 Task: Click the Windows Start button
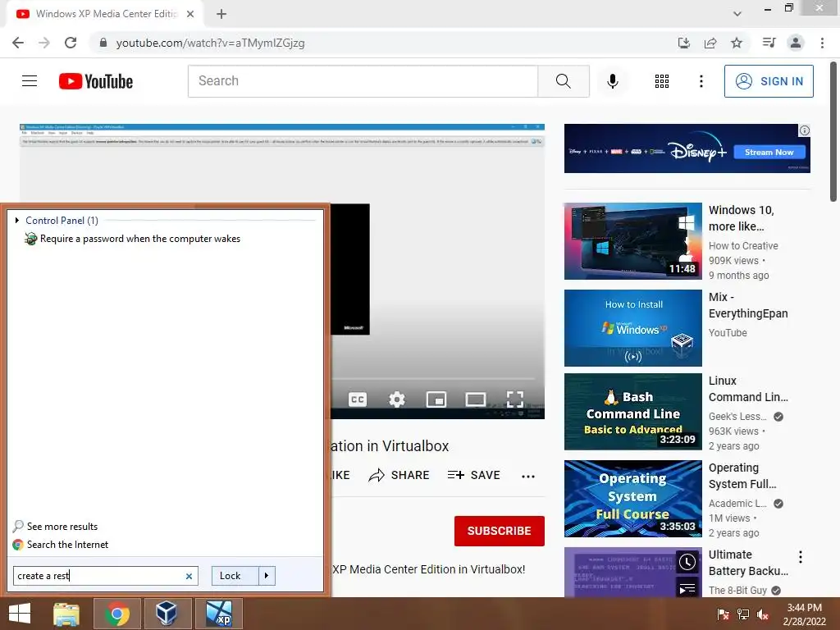[x=21, y=614]
